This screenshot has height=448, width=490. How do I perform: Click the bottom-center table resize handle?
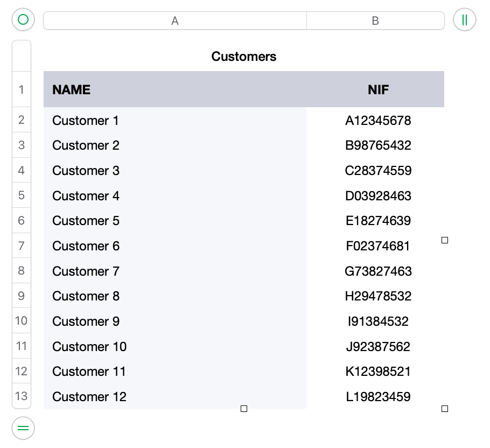point(244,409)
